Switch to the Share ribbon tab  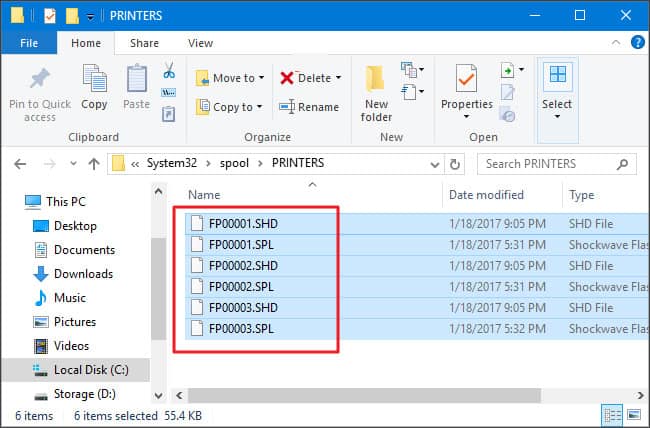tap(144, 43)
